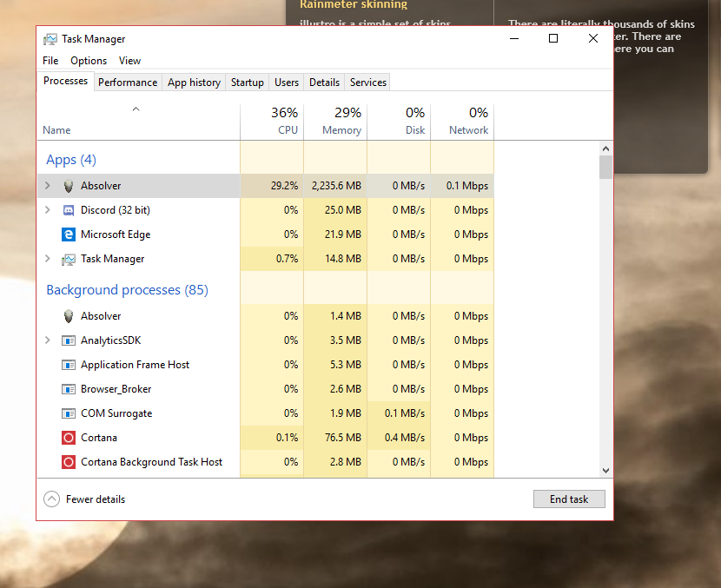The width and height of the screenshot is (721, 588).
Task: Maximize the Task Manager window
Action: [553, 38]
